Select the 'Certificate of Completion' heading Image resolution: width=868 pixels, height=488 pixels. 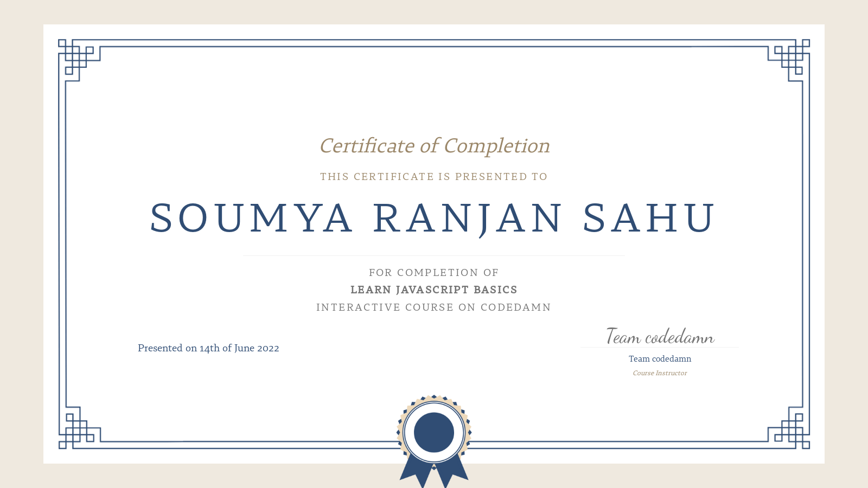(434, 145)
